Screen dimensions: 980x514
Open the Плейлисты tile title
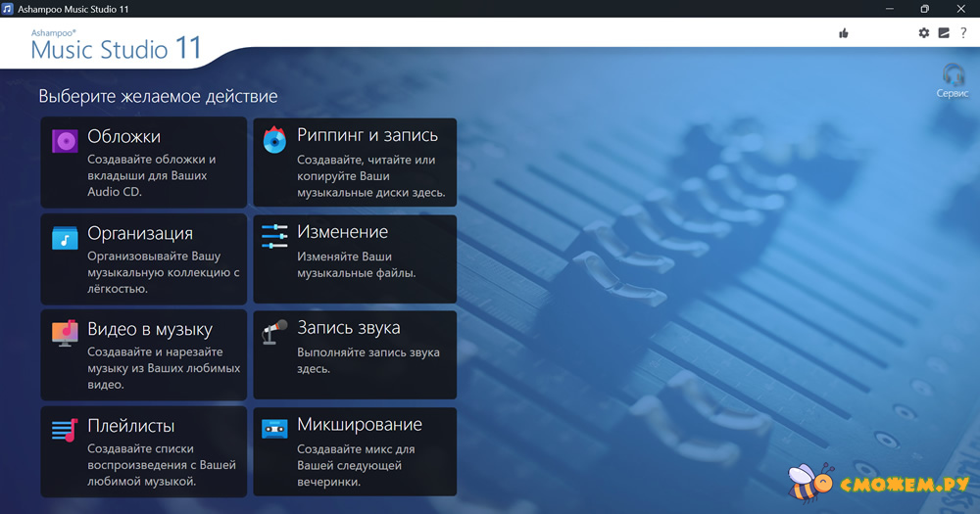click(130, 426)
